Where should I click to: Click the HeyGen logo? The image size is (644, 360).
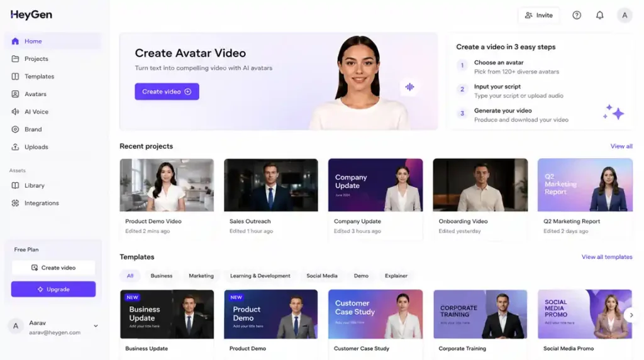31,15
